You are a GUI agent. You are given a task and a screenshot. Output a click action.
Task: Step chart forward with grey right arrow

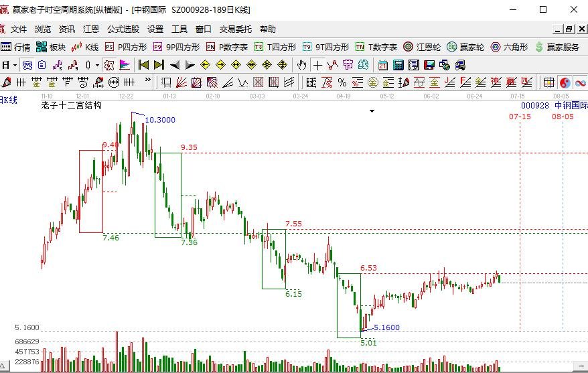coord(190,65)
